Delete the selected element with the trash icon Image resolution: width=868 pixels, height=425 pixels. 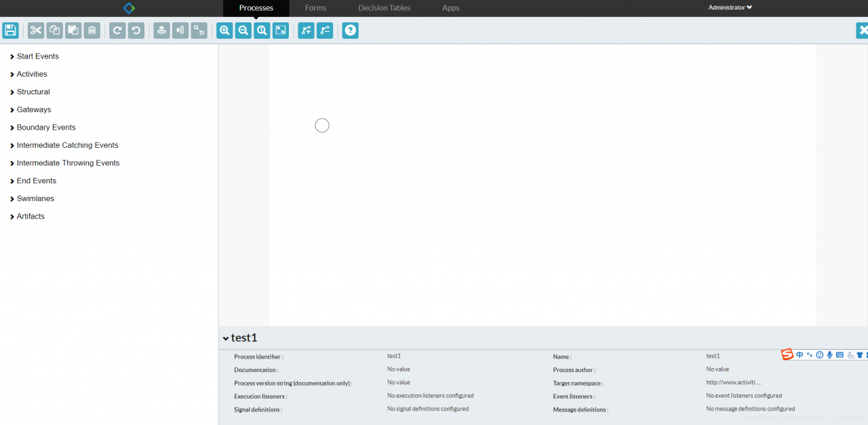point(92,31)
